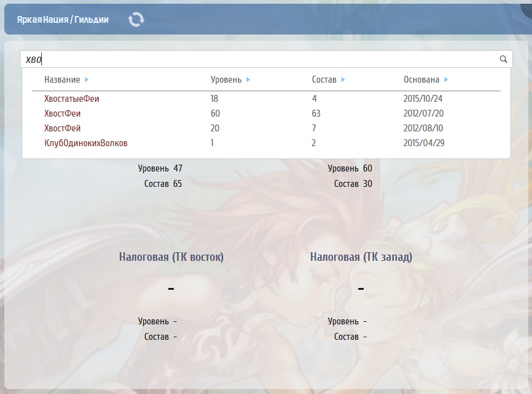532x394 pixels.
Task: Click the refresh icon in the header
Action: coord(136,20)
